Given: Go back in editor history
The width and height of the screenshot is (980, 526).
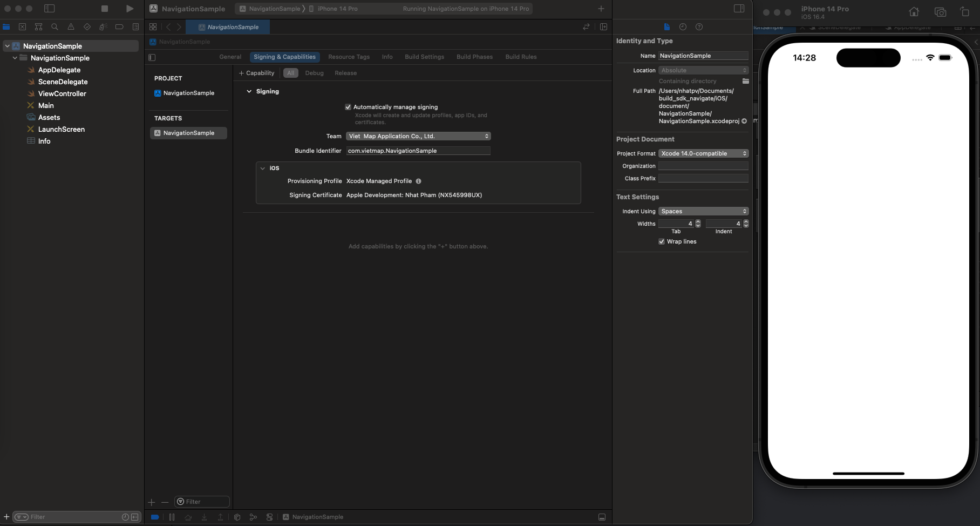Looking at the screenshot, I should [168, 26].
